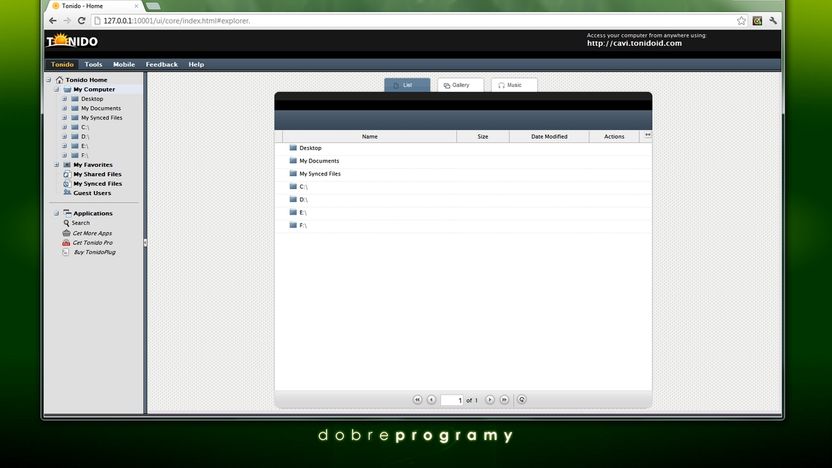The image size is (832, 468).
Task: Click the extension icon beside the star
Action: [757, 21]
